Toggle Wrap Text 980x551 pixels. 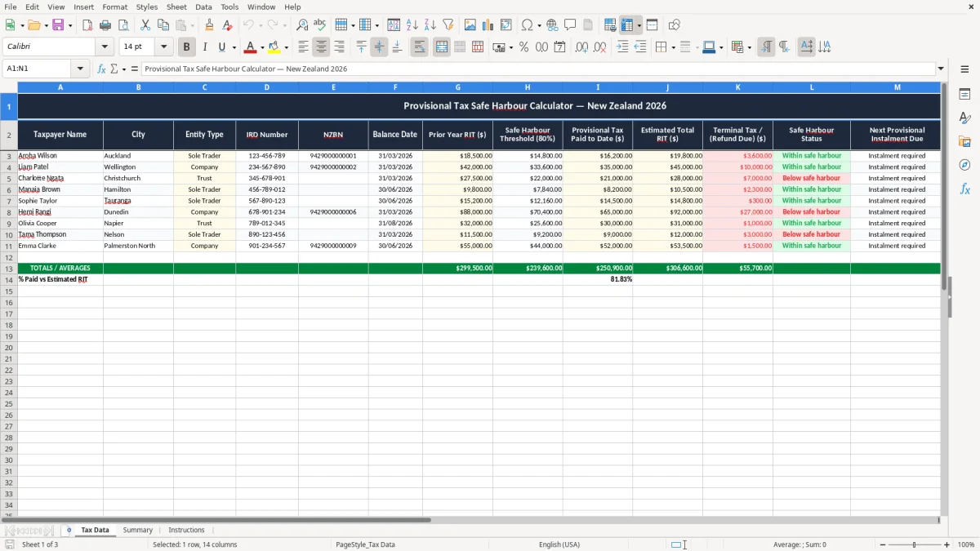pyautogui.click(x=419, y=47)
